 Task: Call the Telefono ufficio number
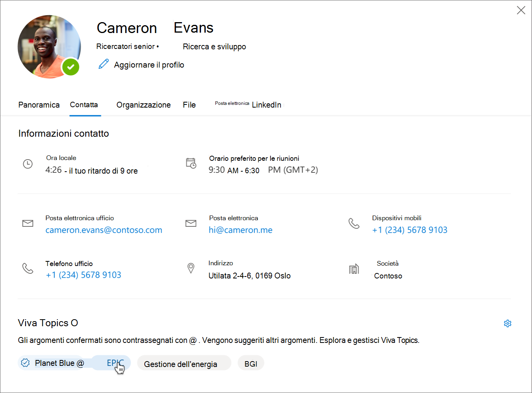click(x=83, y=275)
